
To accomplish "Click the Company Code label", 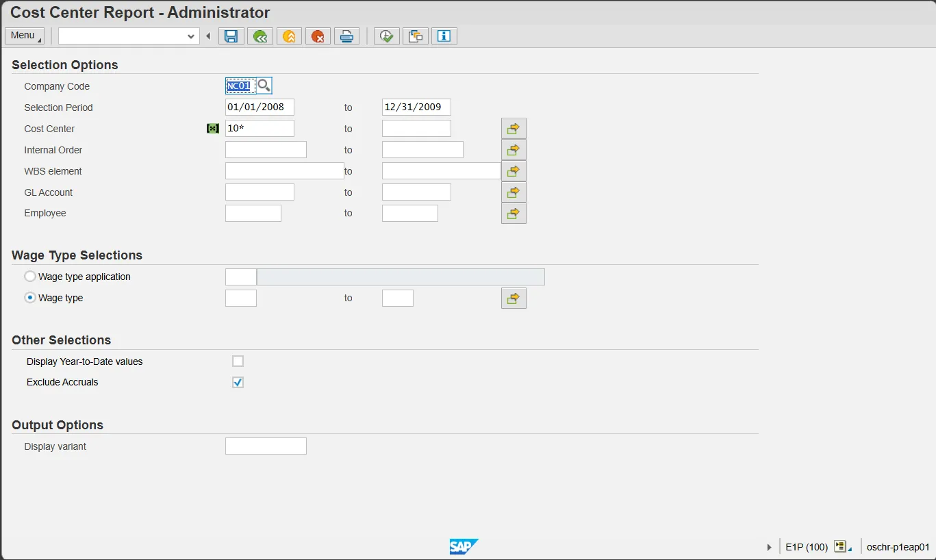I will (x=57, y=86).
